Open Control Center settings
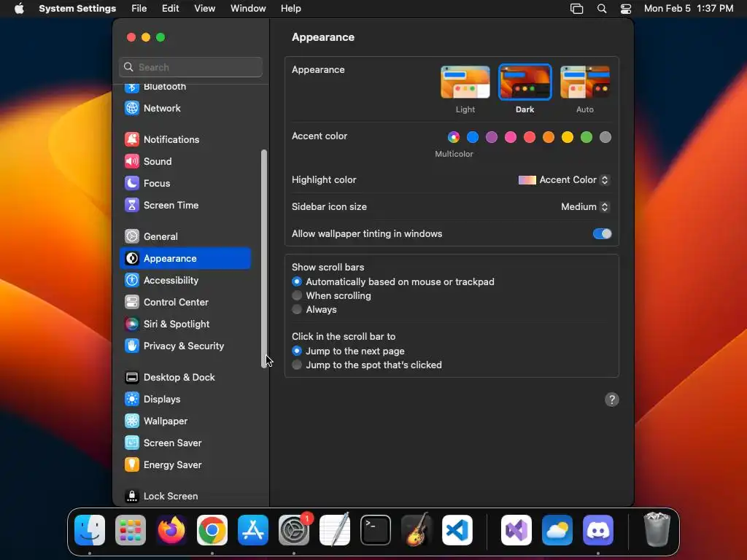This screenshot has height=560, width=747. tap(185, 303)
